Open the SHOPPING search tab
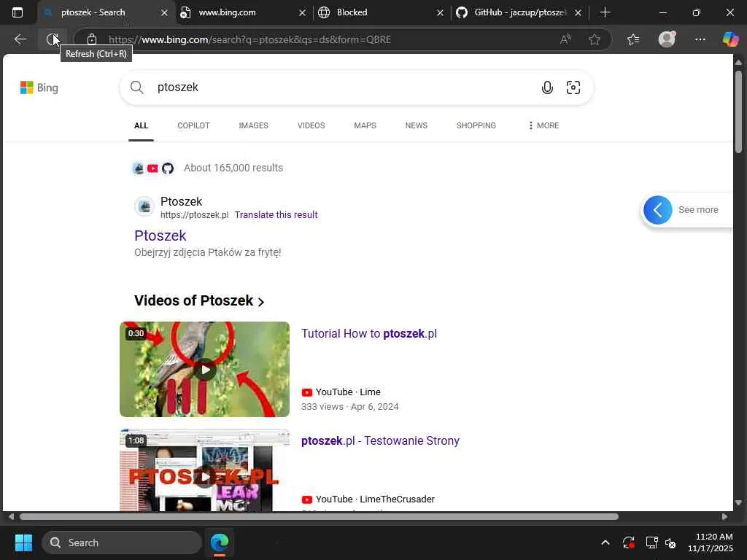Viewport: 747px width, 560px height. [476, 125]
